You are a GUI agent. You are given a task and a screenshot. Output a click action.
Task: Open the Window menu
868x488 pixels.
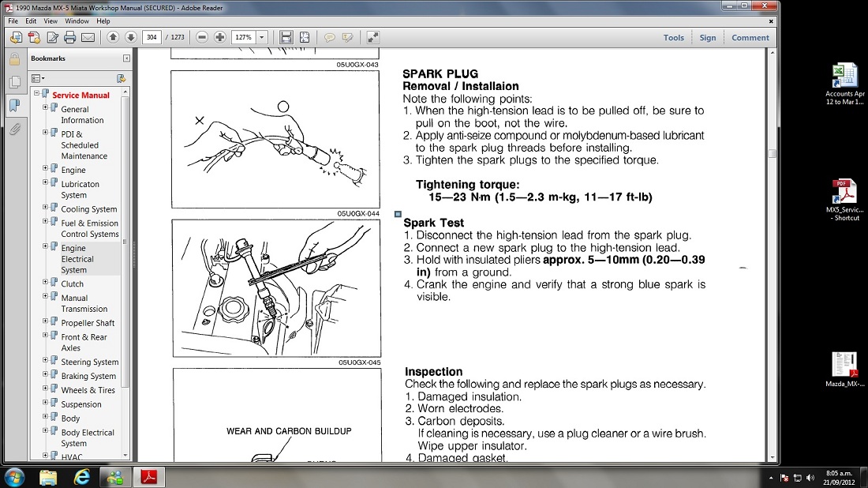[x=77, y=21]
